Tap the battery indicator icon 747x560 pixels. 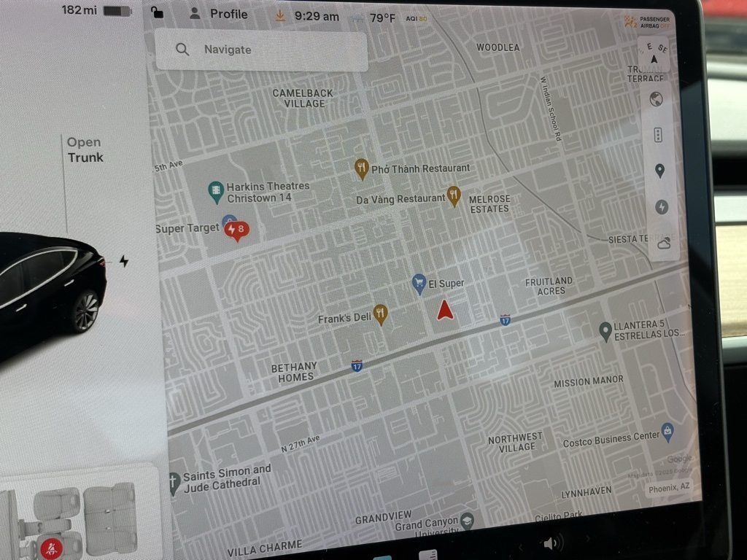[x=117, y=10]
